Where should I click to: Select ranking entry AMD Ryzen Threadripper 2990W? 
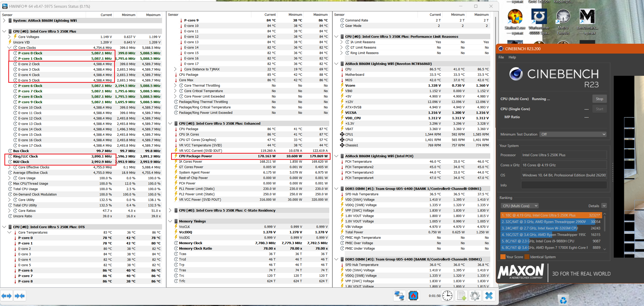point(551,222)
